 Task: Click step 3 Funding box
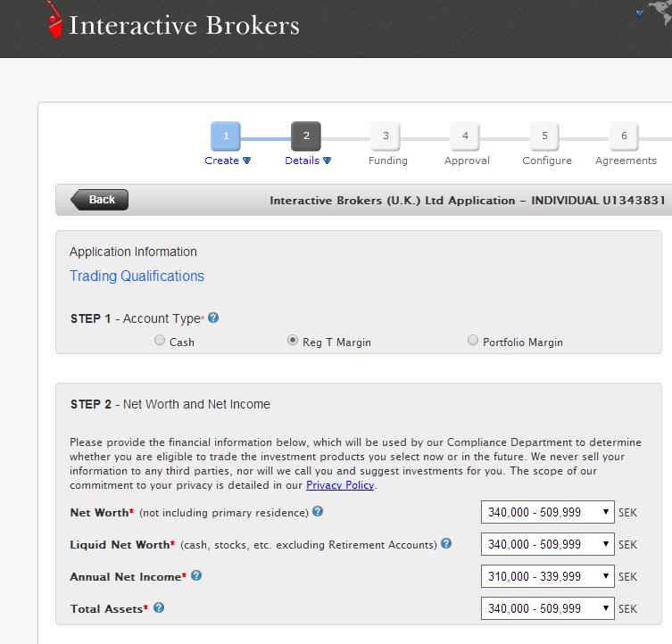click(386, 136)
